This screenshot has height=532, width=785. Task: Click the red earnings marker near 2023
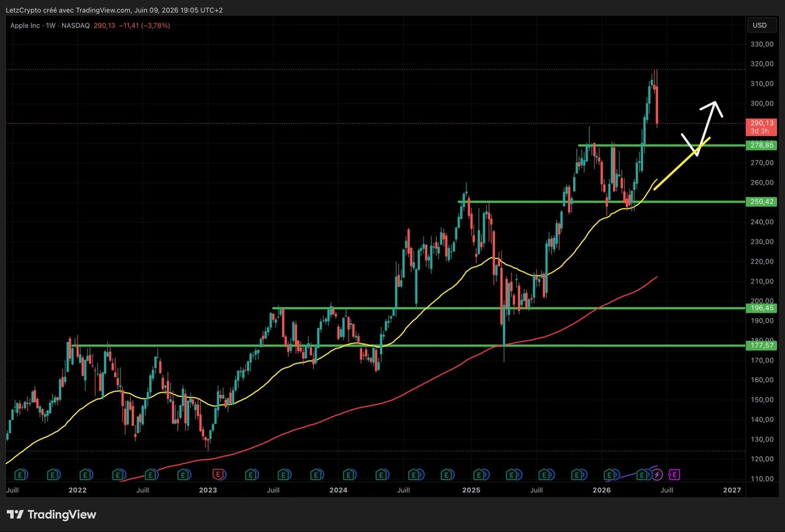click(218, 474)
